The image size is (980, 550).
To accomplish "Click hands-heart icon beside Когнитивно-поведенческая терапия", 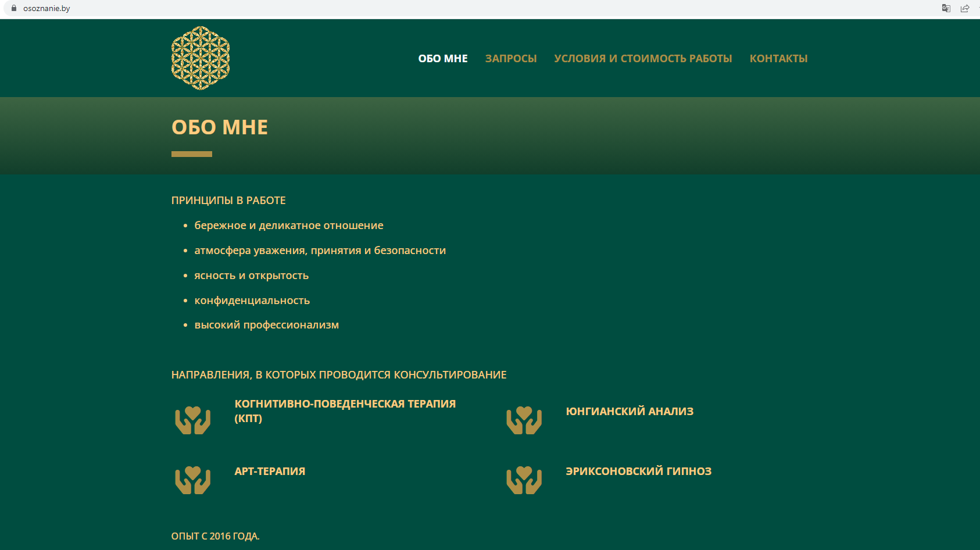I will click(192, 420).
